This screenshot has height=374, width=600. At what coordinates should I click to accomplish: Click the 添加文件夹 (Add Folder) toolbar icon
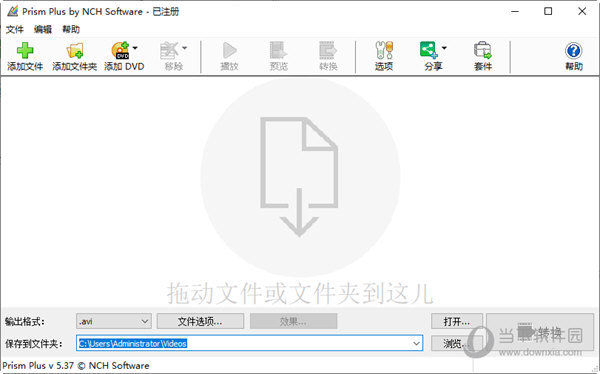pyautogui.click(x=75, y=50)
